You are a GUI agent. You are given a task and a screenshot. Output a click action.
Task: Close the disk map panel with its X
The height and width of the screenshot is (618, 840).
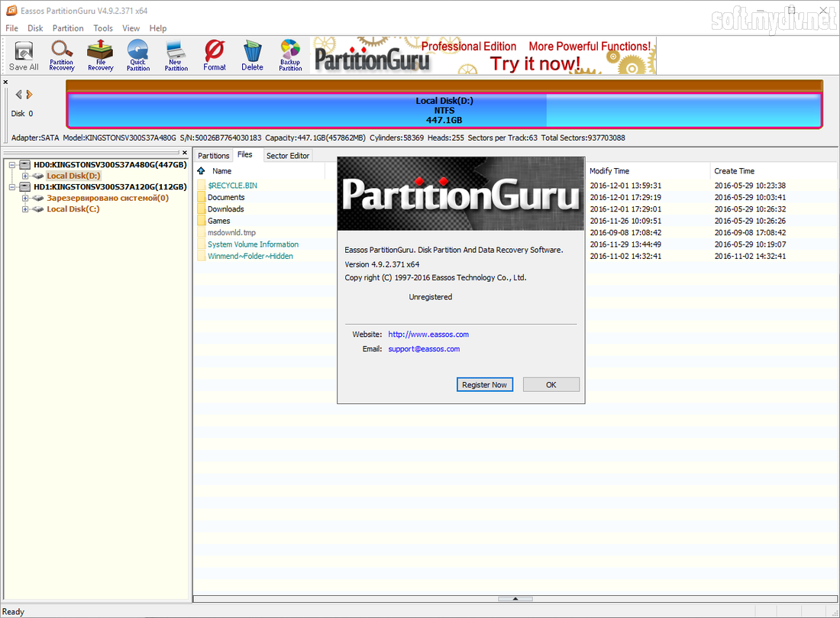(5, 83)
